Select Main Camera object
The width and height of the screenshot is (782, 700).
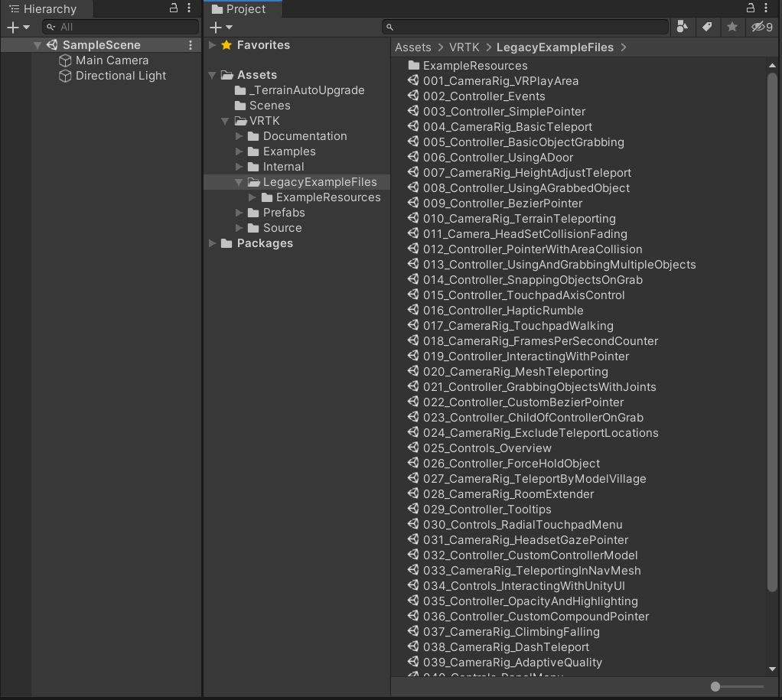coord(112,60)
